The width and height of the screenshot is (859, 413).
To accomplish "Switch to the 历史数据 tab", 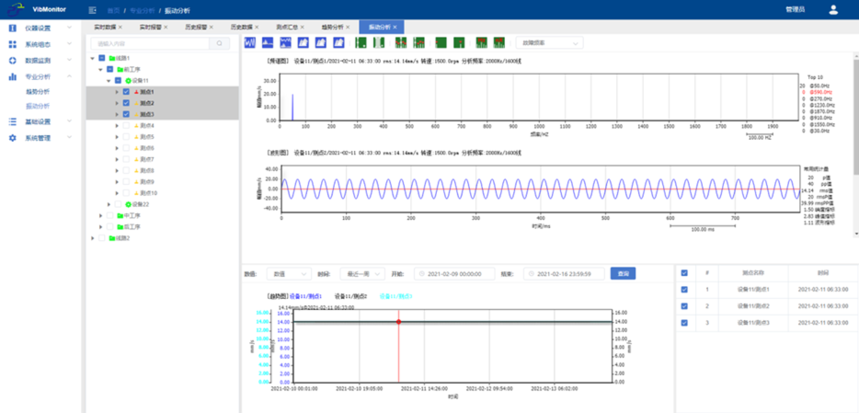I will pyautogui.click(x=242, y=27).
